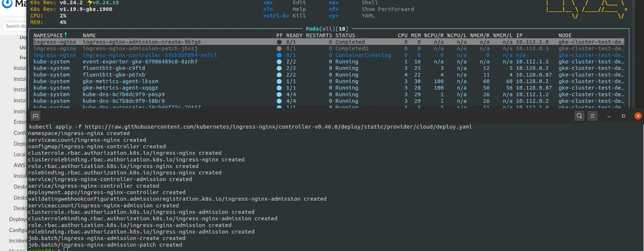This screenshot has height=251, width=644.
Task: Open the terminal hamburger menu
Action: 592,116
